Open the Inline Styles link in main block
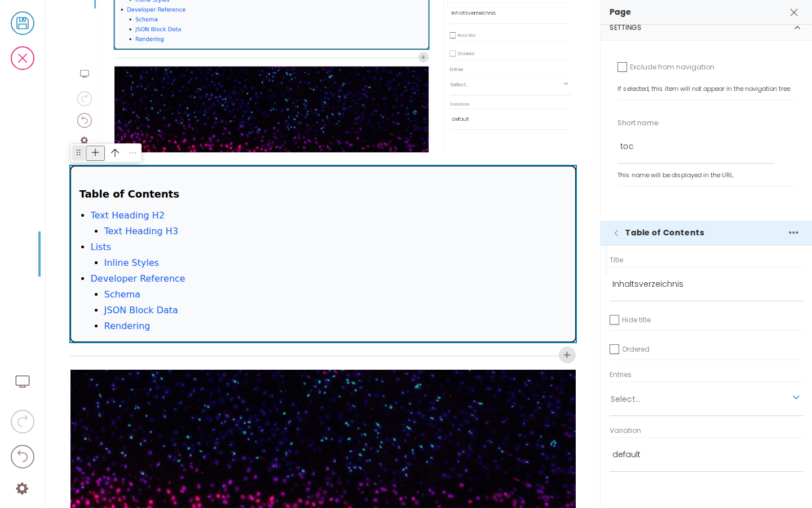The height and width of the screenshot is (508, 812). pyautogui.click(x=131, y=262)
